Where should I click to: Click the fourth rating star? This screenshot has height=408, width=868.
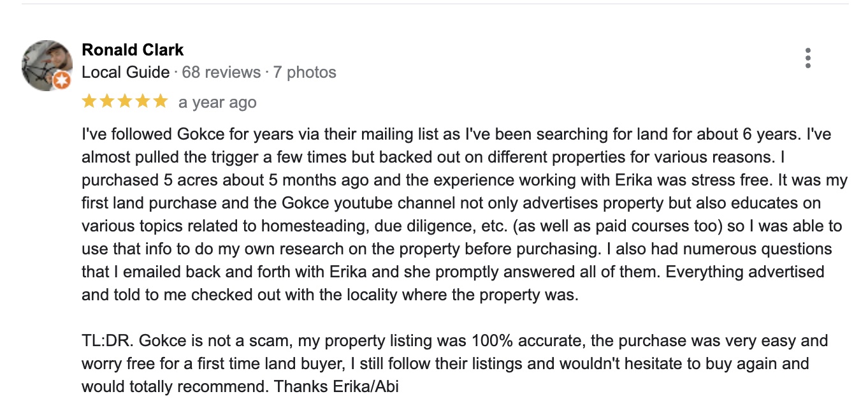click(x=143, y=101)
